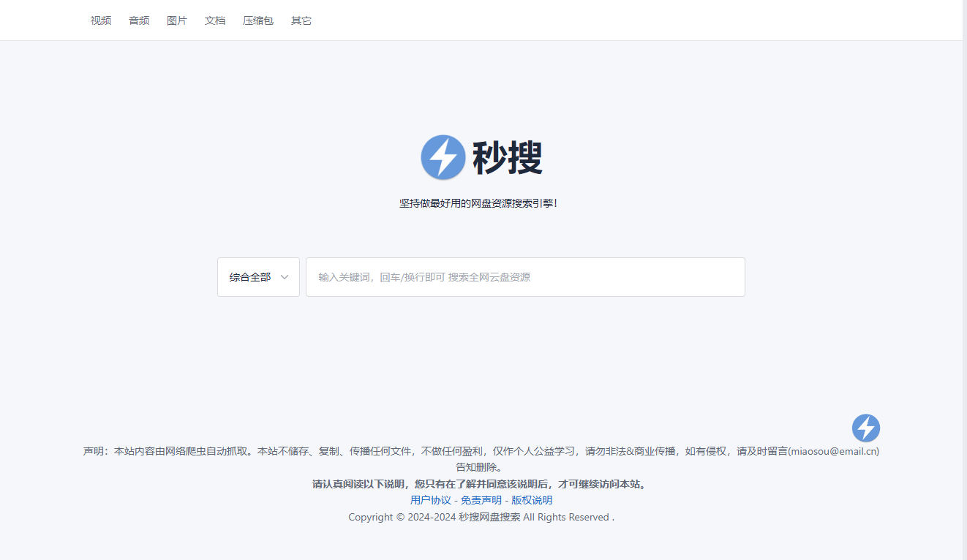Click the page vertical scrollbar
The image size is (967, 560).
point(965,280)
